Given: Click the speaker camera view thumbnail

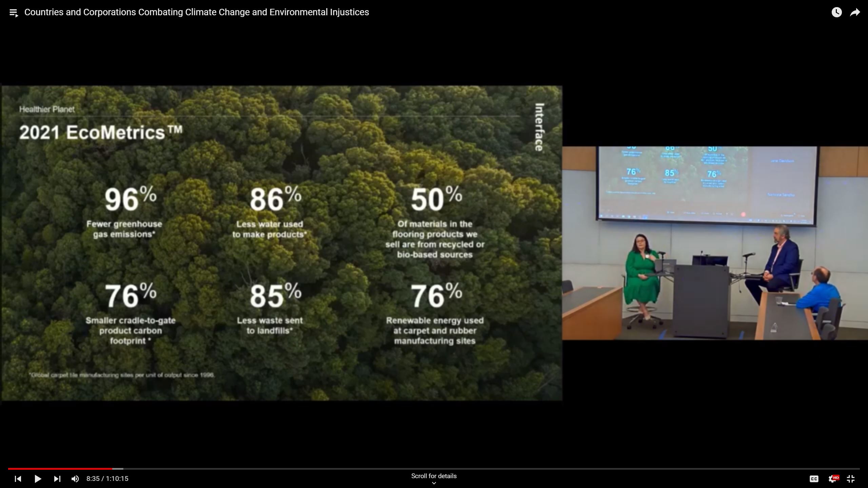Looking at the screenshot, I should coord(715,243).
